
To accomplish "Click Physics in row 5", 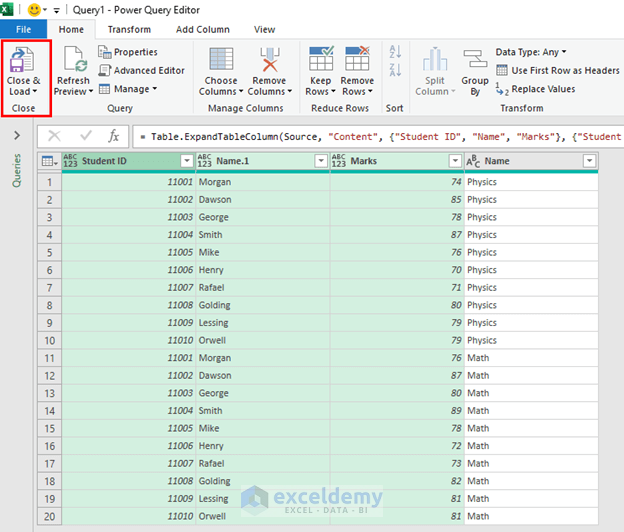I will click(531, 252).
